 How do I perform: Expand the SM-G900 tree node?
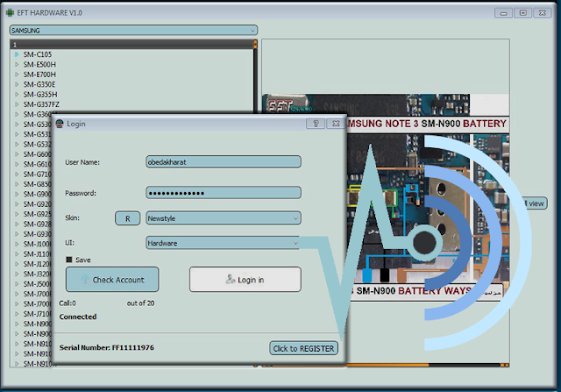pyautogui.click(x=17, y=194)
